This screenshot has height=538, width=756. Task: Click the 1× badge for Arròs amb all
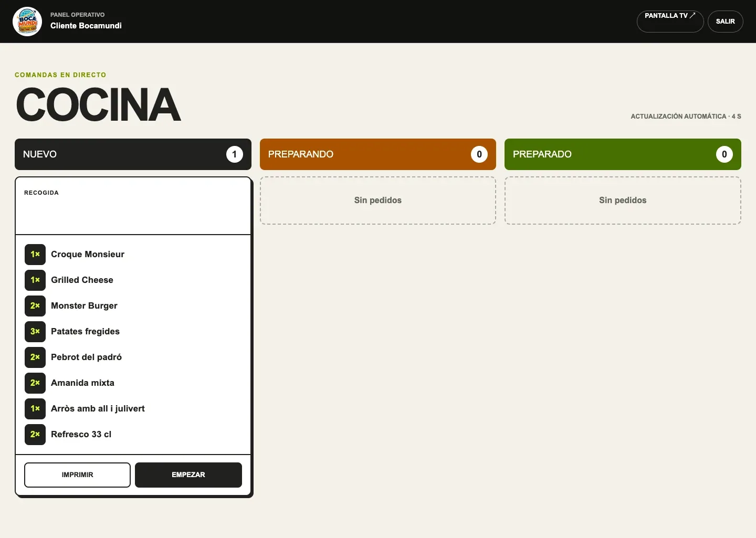coord(35,409)
